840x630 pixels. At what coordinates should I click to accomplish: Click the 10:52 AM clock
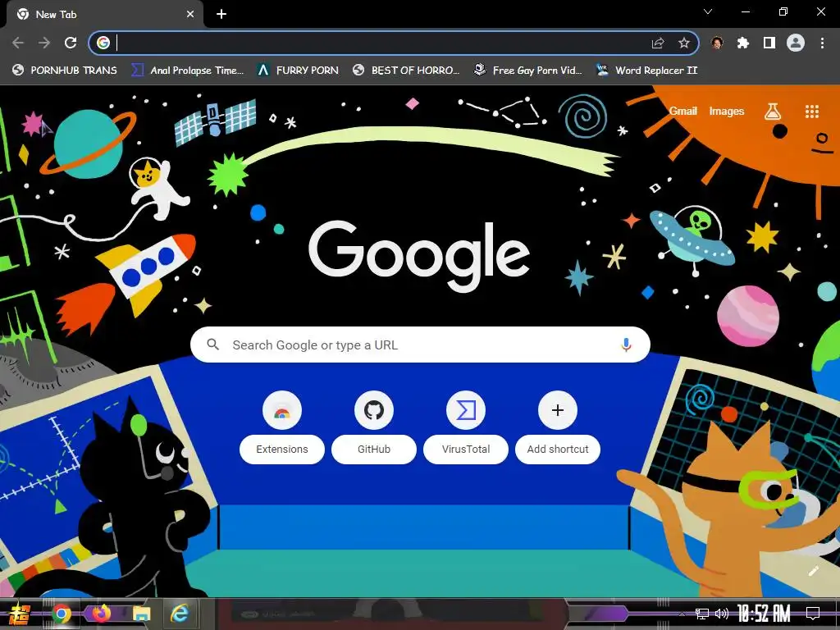pos(764,614)
